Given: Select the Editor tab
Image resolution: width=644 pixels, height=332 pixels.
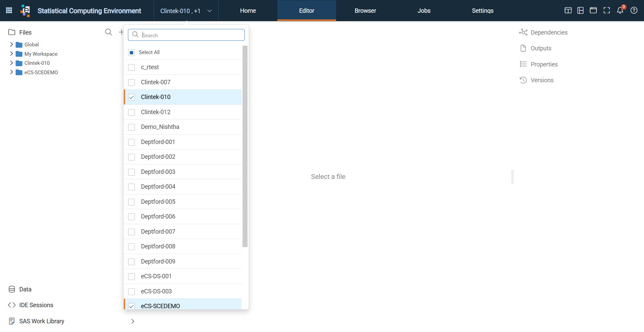Looking at the screenshot, I should tap(307, 11).
